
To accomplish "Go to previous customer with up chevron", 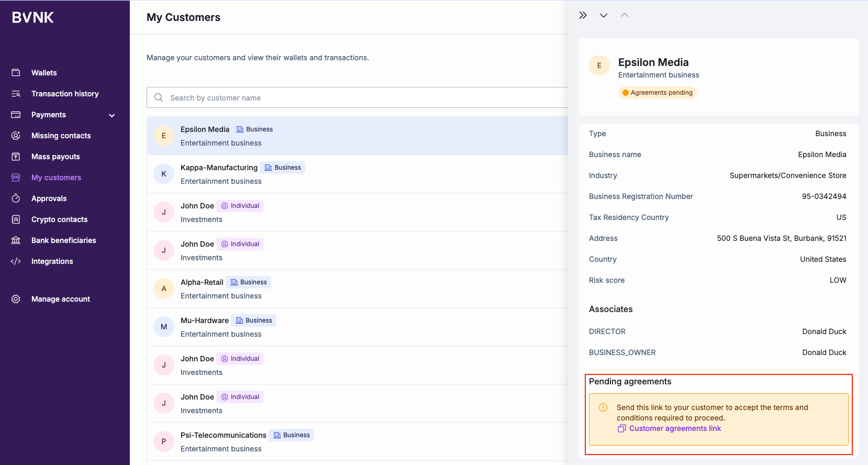I will [x=625, y=15].
